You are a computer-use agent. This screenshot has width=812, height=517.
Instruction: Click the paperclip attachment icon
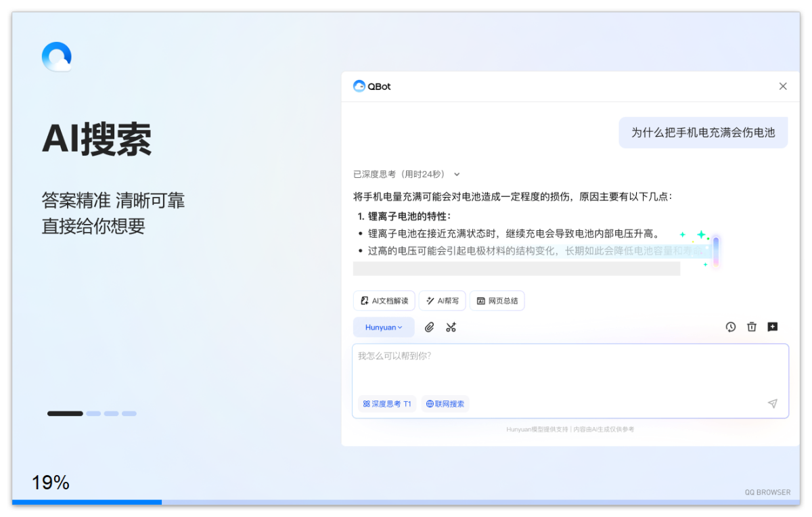click(429, 327)
